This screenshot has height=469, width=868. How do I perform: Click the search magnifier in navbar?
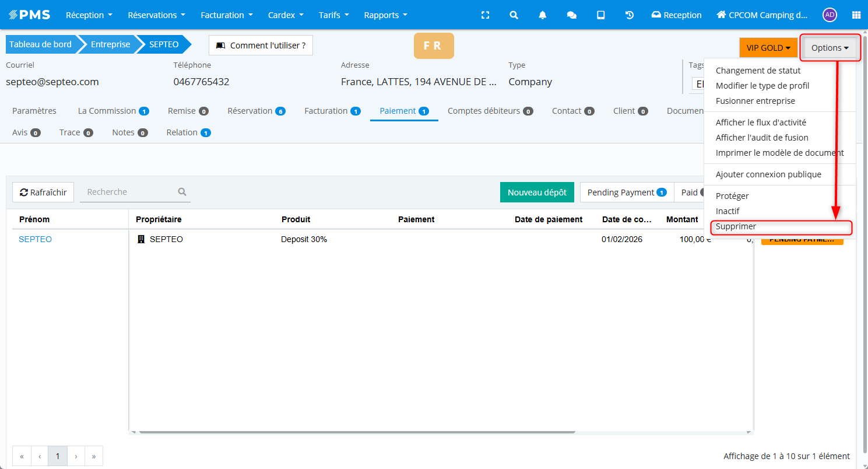pyautogui.click(x=514, y=15)
